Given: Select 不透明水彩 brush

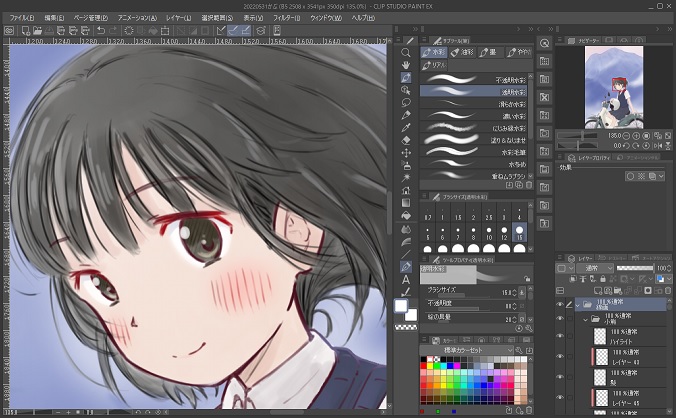Looking at the screenshot, I should pyautogui.click(x=473, y=80).
